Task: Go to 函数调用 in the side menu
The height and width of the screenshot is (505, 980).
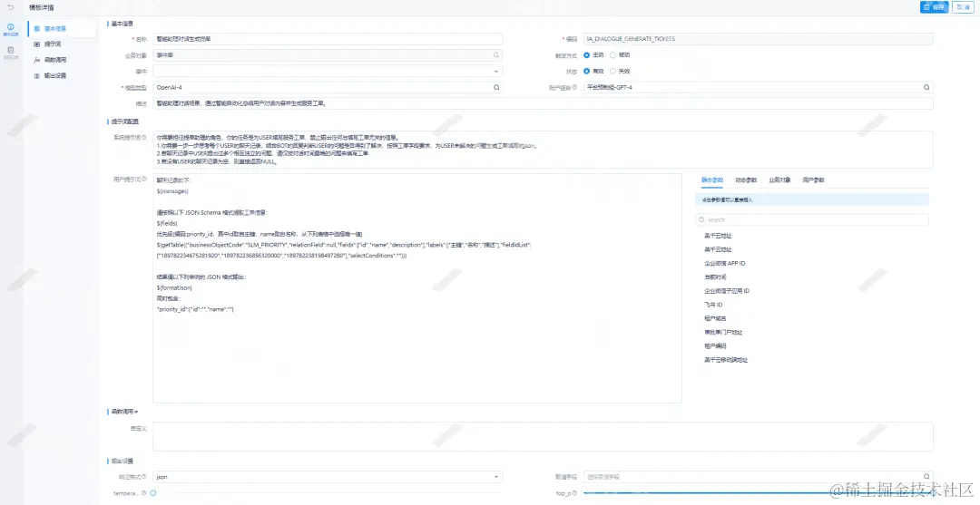Action: (x=55, y=60)
